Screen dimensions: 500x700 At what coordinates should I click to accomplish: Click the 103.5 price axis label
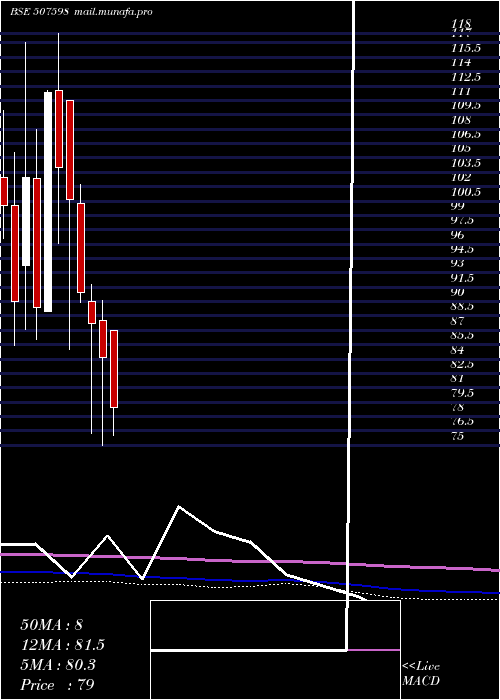[x=466, y=163]
